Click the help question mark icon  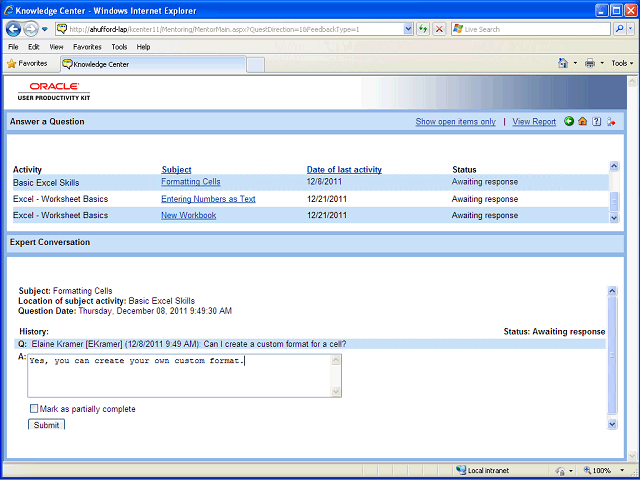tap(597, 121)
